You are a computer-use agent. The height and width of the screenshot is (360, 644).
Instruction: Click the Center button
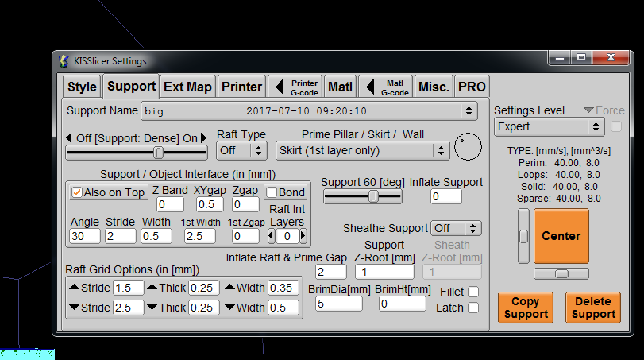(561, 236)
